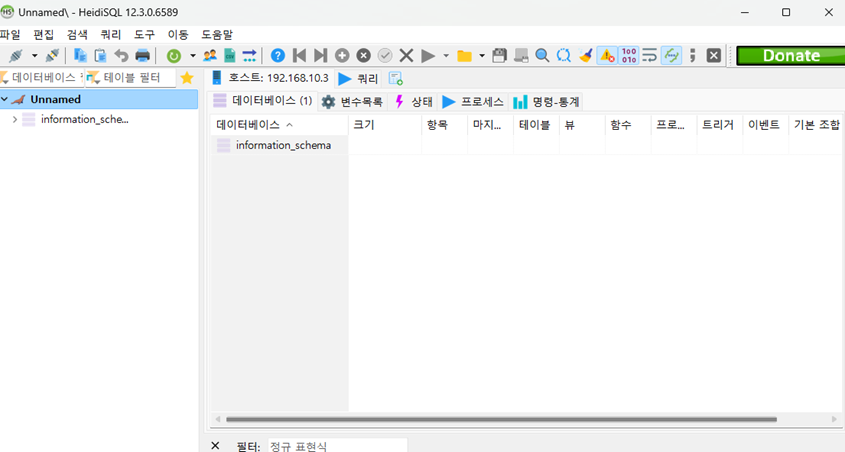Image resolution: width=845 pixels, height=452 pixels.
Task: Click the horizontal scrollbar under the grid
Action: click(501, 419)
